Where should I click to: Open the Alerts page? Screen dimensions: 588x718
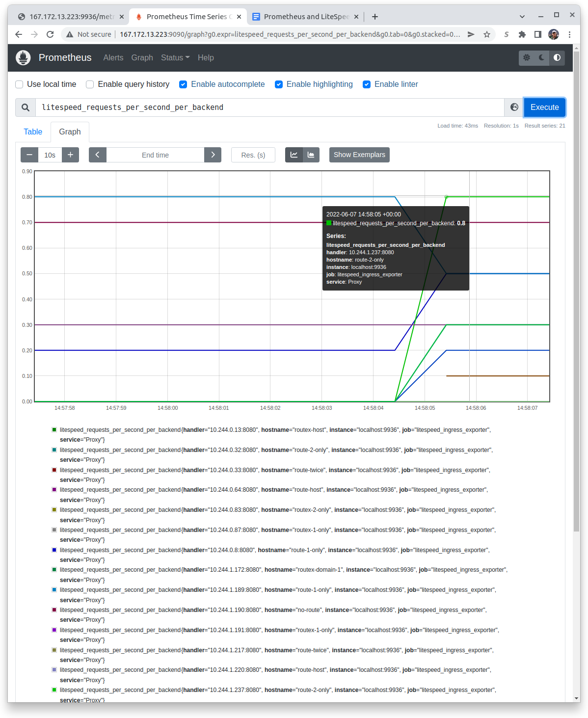(x=113, y=57)
